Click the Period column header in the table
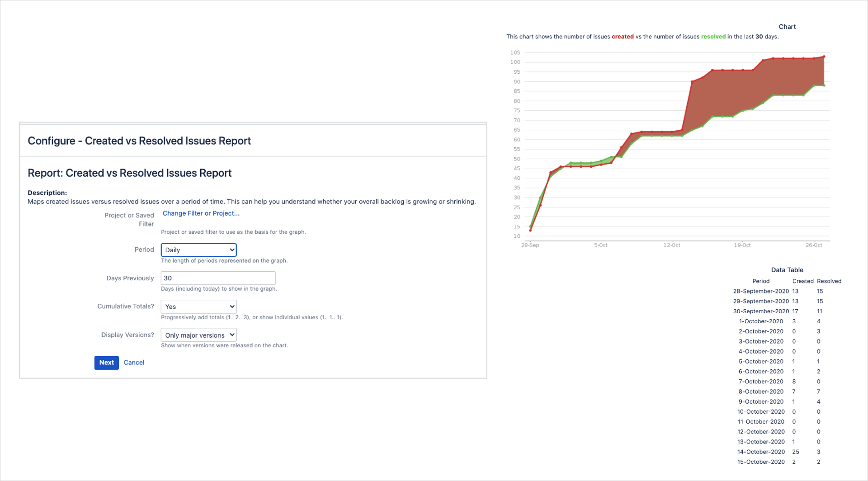Screen dimensions: 868x481 click(x=760, y=281)
